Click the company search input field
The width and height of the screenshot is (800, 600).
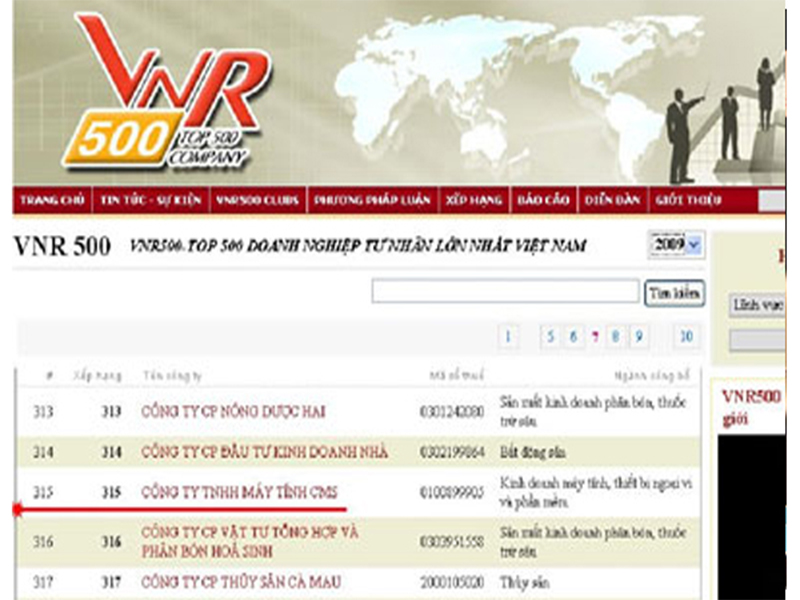tap(505, 291)
